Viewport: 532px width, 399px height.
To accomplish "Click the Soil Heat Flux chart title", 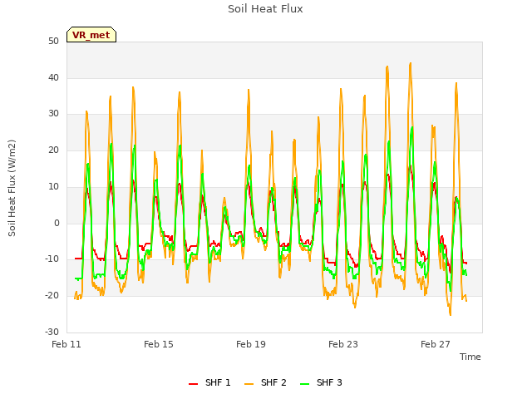I will (x=265, y=9).
